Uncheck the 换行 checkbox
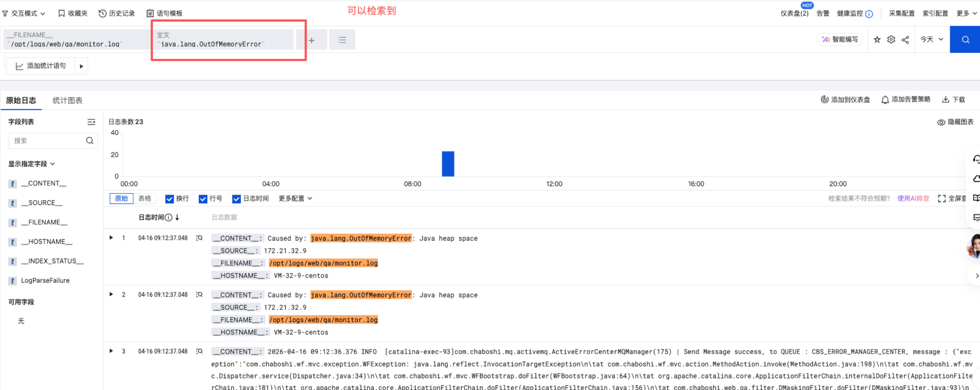The width and height of the screenshot is (980, 390). (x=169, y=199)
